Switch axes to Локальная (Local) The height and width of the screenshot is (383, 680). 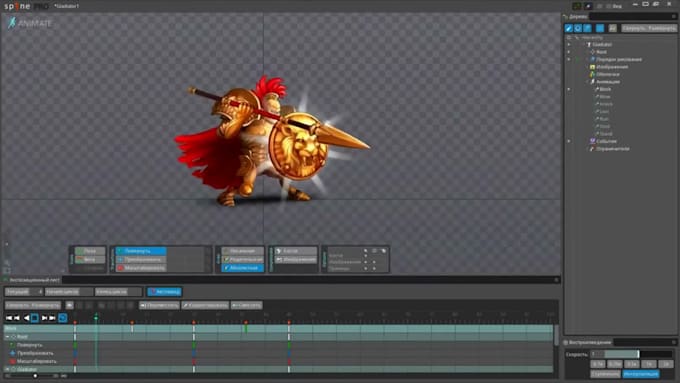(242, 251)
